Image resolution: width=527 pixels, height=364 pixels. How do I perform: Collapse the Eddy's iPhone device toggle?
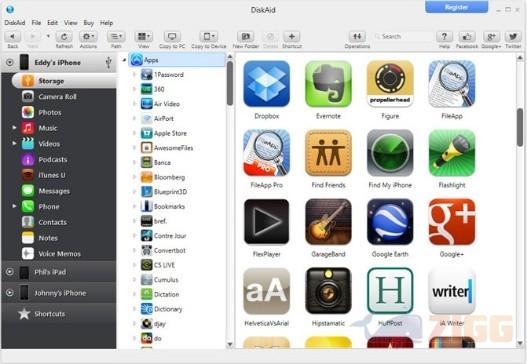10,62
